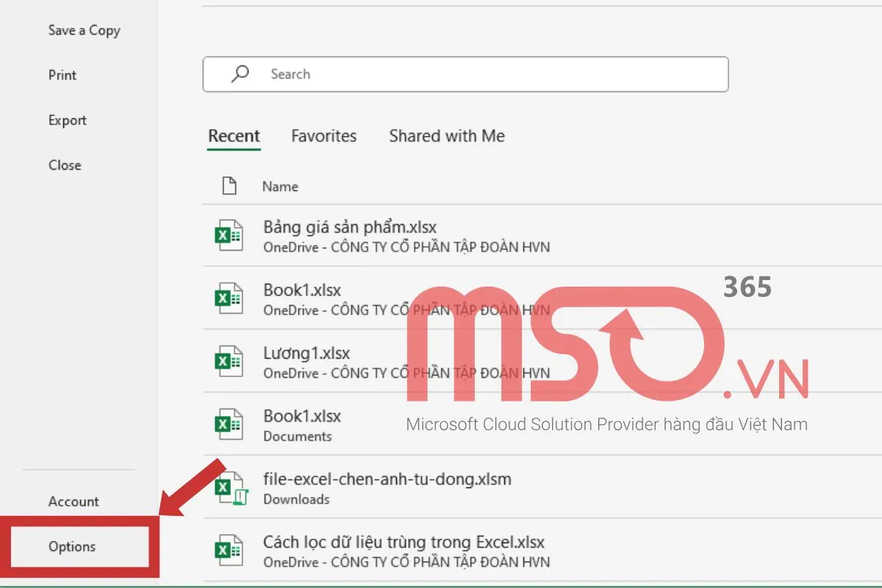Select Export from the sidebar
Image resolution: width=882 pixels, height=588 pixels.
67,120
